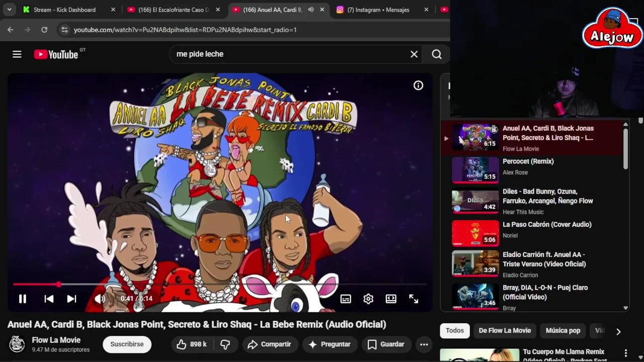This screenshot has height=362, width=644.
Task: Skip to next video
Action: tap(72, 299)
